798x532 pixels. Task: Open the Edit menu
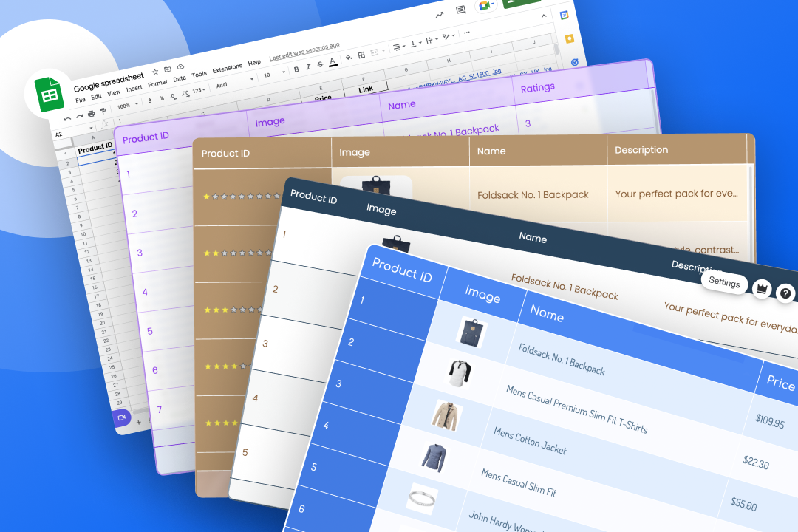tap(96, 96)
